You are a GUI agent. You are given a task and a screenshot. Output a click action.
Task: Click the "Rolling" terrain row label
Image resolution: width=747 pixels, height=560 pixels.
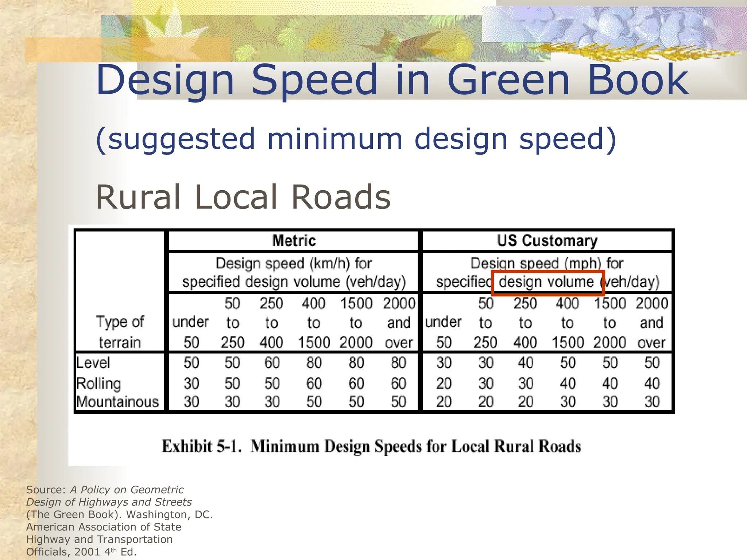[x=98, y=383]
